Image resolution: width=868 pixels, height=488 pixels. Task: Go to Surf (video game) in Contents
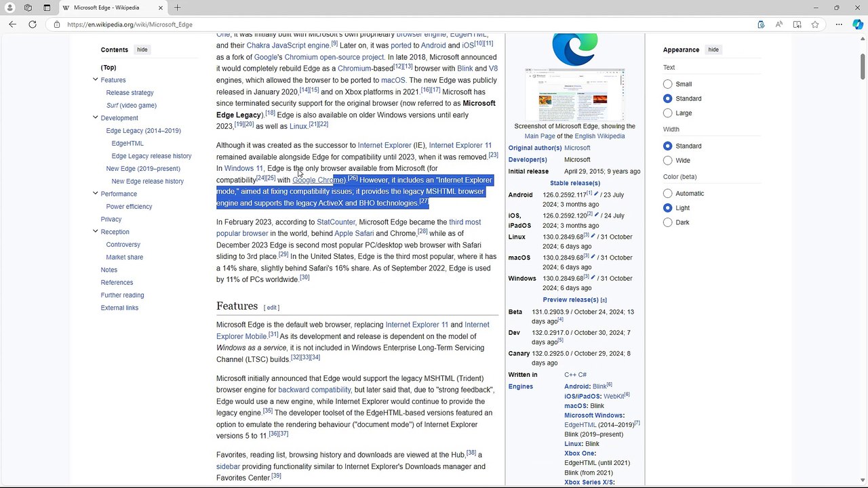point(131,105)
